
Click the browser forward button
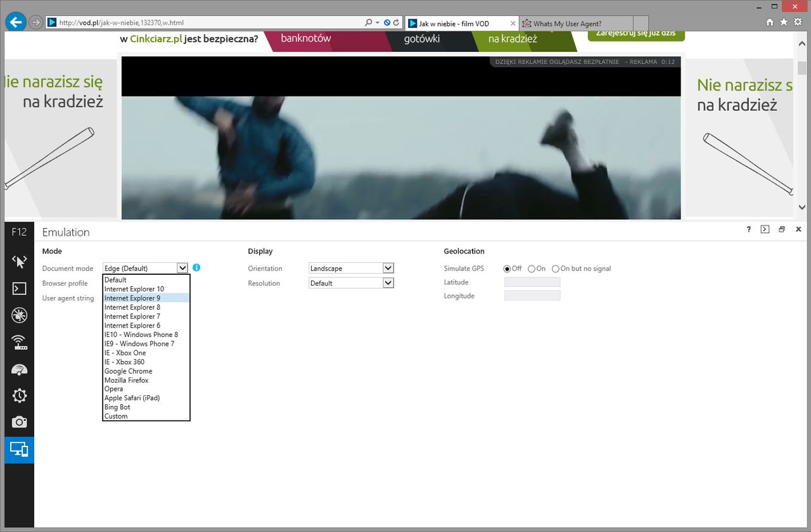coord(35,22)
